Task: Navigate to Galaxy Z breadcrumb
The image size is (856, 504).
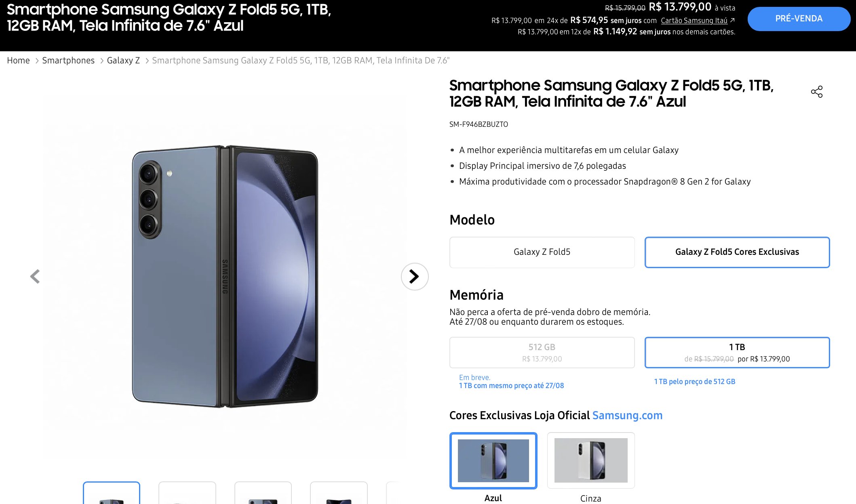Action: click(x=123, y=61)
